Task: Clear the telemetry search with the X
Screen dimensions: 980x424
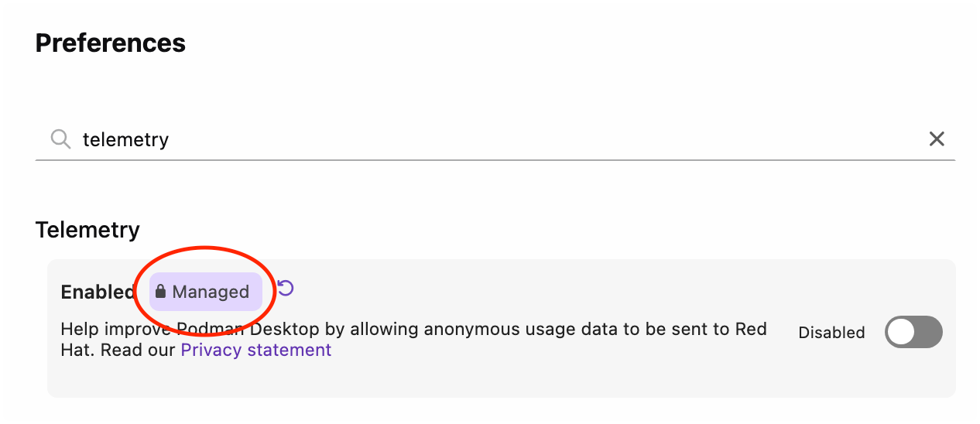Action: (937, 139)
